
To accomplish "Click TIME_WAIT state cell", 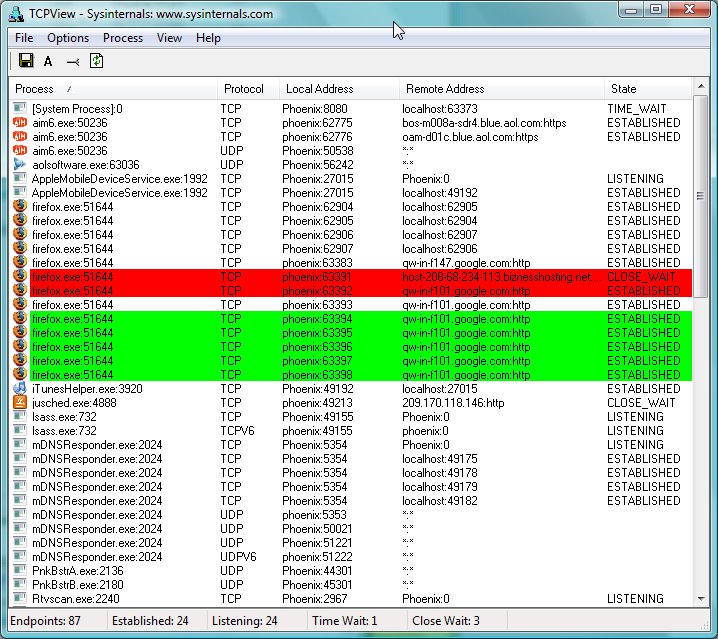I will coord(636,109).
